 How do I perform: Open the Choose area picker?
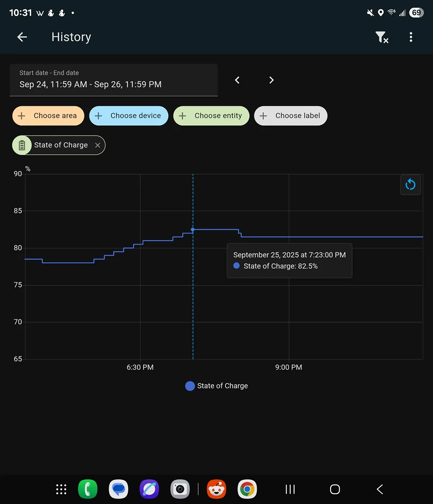(x=48, y=116)
